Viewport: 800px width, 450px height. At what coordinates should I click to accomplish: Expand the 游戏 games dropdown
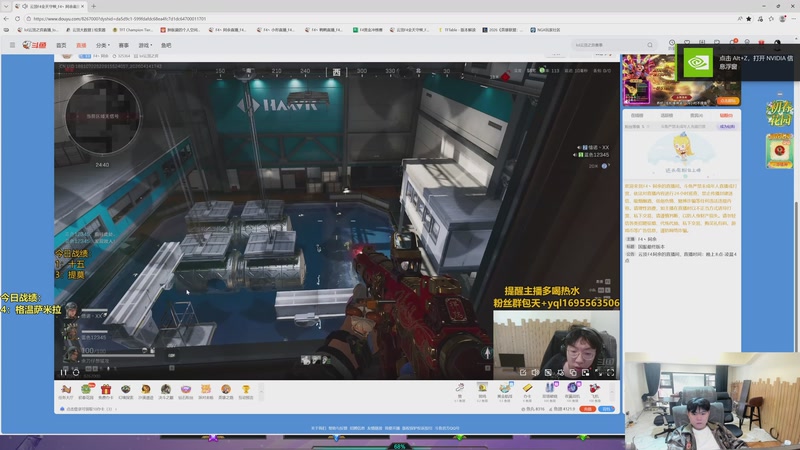[145, 45]
